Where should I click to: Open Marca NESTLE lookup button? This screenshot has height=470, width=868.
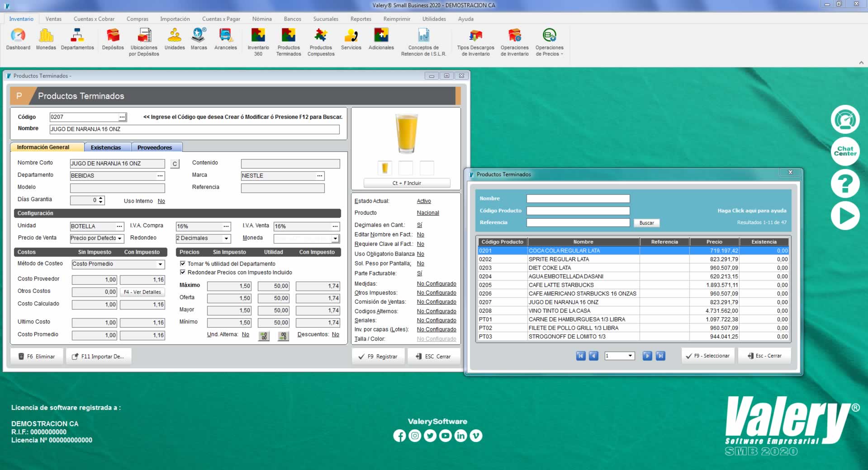pos(320,176)
